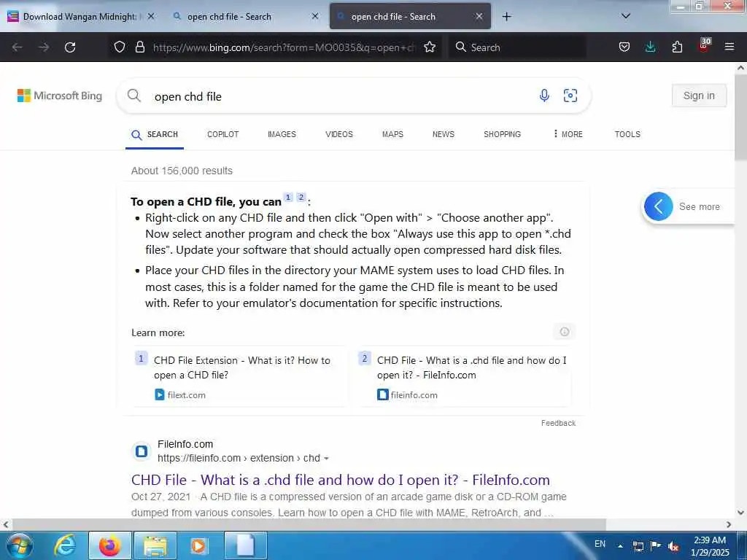Reload the current Bing page
747x560 pixels.
[x=70, y=47]
